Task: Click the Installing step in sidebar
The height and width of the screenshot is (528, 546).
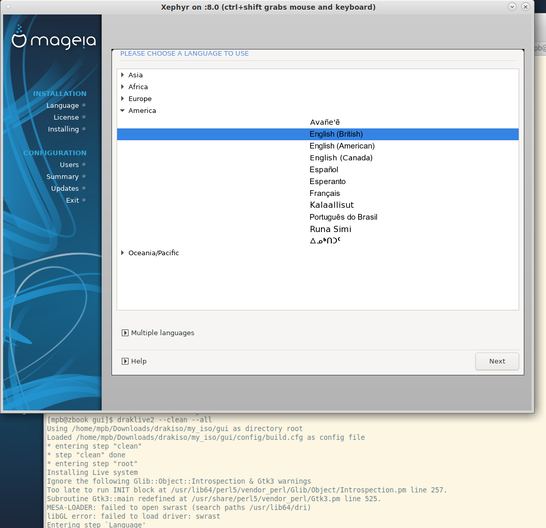Action: pyautogui.click(x=63, y=129)
